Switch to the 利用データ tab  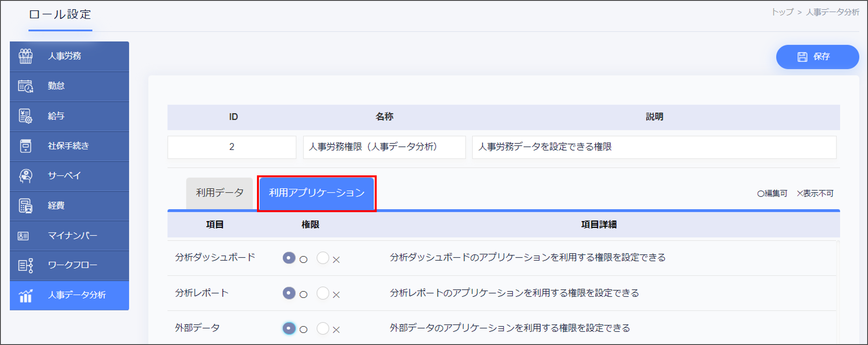pyautogui.click(x=220, y=193)
